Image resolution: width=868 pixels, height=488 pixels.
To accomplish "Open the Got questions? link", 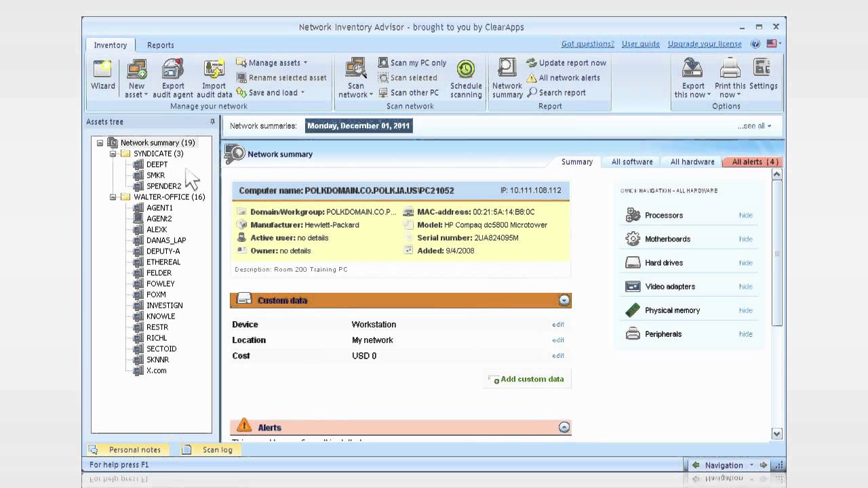I will [x=587, y=44].
